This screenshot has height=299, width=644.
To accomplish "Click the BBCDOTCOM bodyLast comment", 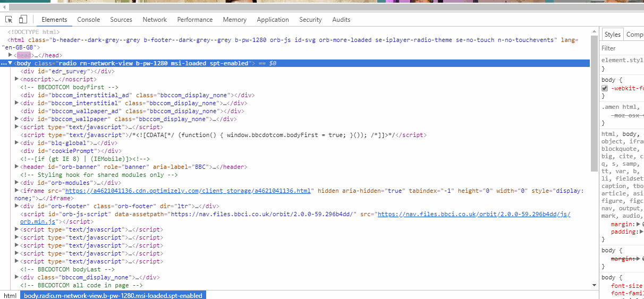I will tap(67, 269).
